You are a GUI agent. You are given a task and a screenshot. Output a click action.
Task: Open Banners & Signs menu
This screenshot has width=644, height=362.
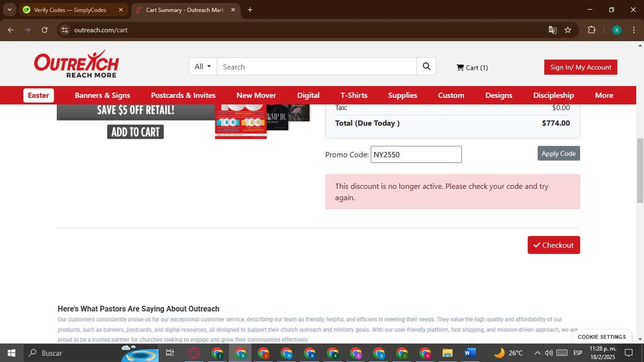pyautogui.click(x=103, y=95)
